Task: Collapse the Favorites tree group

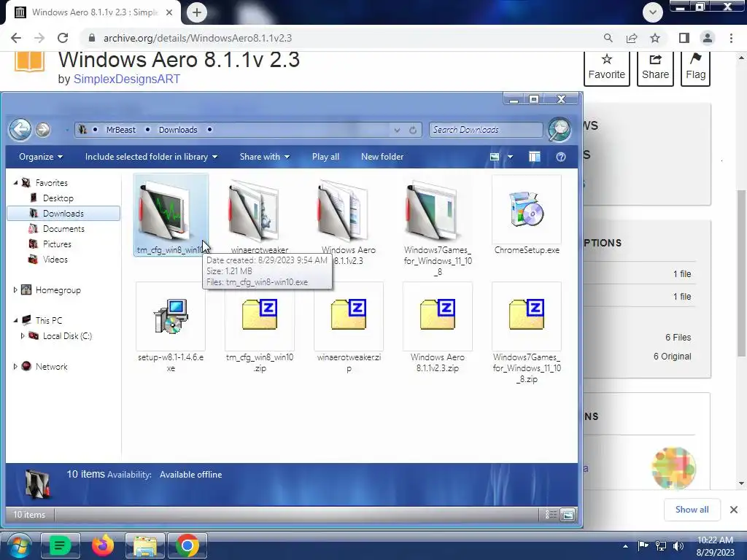Action: coord(15,183)
